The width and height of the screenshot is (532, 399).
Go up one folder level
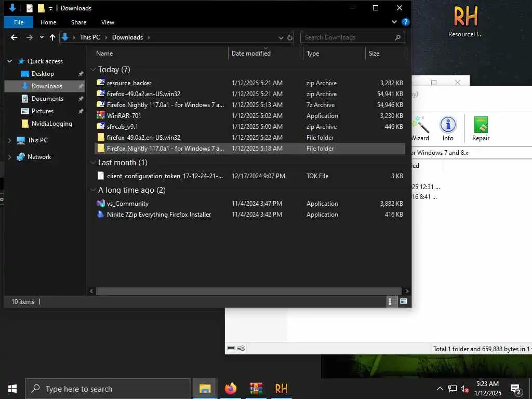click(52, 37)
